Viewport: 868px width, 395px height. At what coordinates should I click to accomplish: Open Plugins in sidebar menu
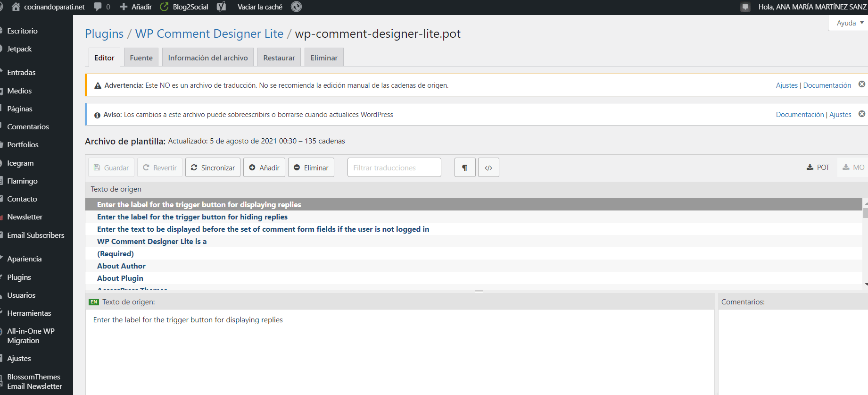[x=19, y=277]
